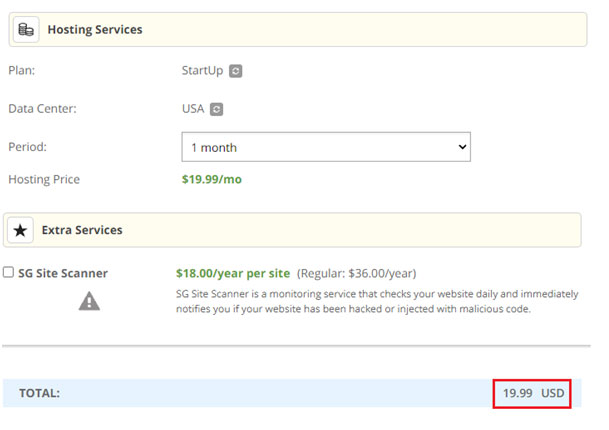The image size is (609, 430).
Task: Click the StartUp plan name
Action: pyautogui.click(x=202, y=70)
